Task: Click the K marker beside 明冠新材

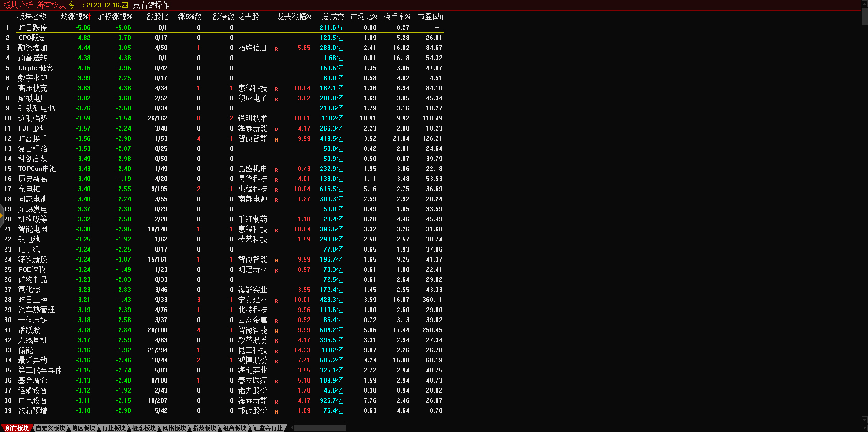Action: tap(276, 270)
